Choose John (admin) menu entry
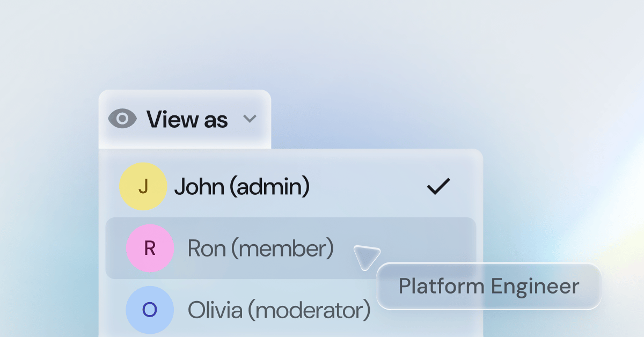The width and height of the screenshot is (644, 337). (x=242, y=186)
